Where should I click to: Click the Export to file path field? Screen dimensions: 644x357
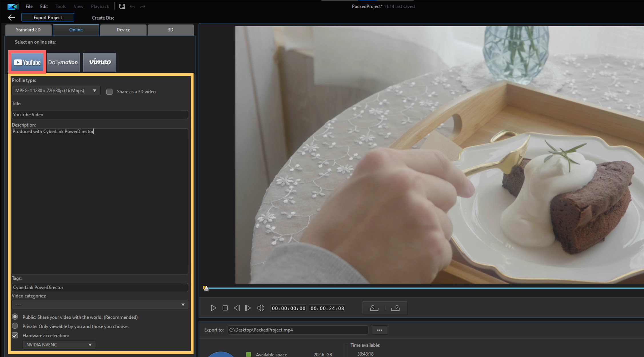298,330
